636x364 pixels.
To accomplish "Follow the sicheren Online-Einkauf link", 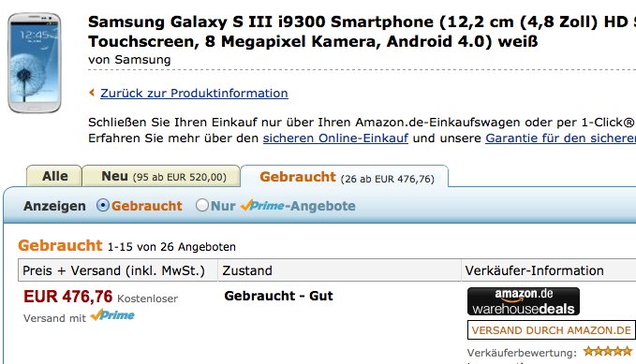I will coord(335,138).
